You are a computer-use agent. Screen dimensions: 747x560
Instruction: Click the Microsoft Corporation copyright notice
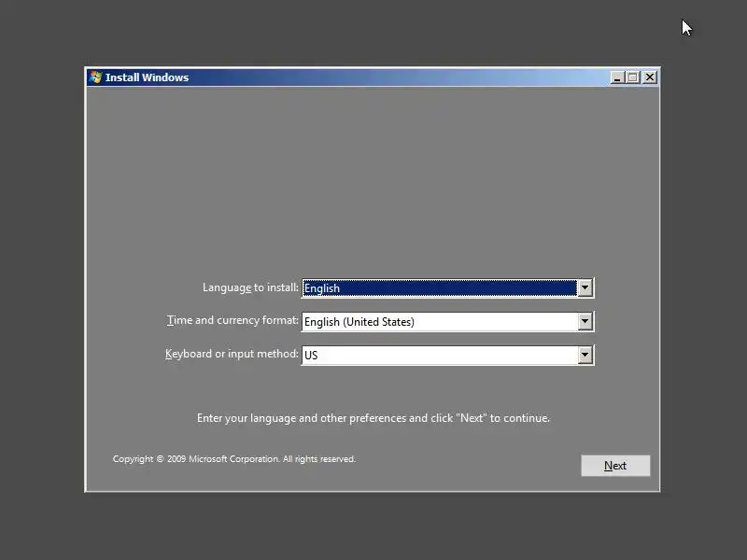pyautogui.click(x=234, y=459)
